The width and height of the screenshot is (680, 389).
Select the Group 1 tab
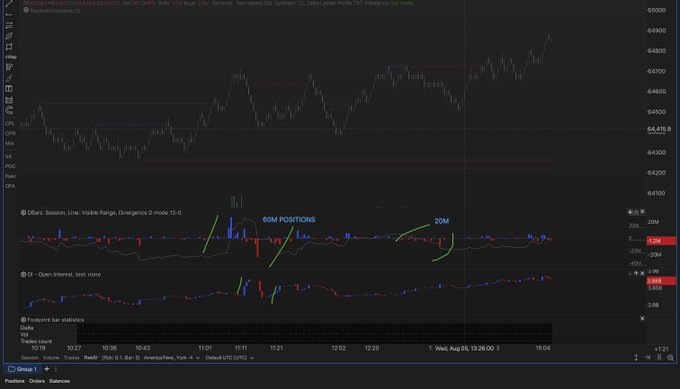[x=22, y=369]
